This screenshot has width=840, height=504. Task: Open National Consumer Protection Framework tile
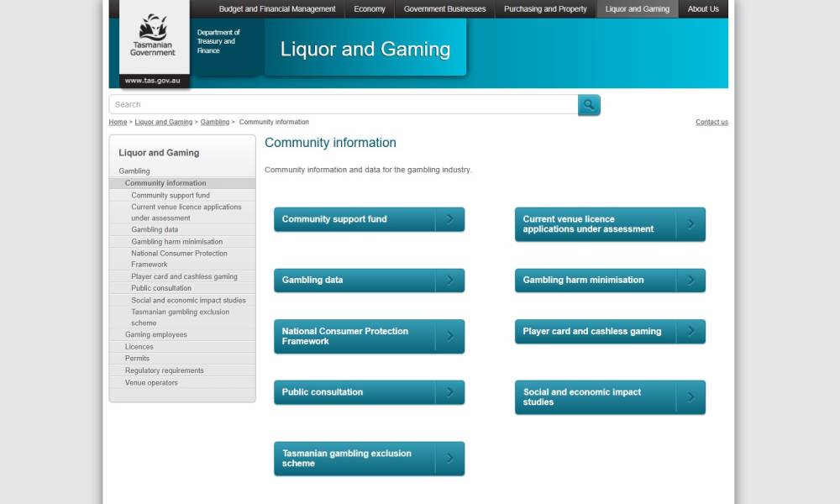click(x=354, y=337)
